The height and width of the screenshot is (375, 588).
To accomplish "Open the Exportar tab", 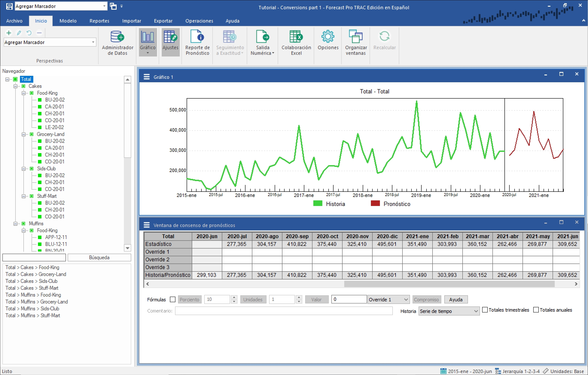I will [163, 21].
